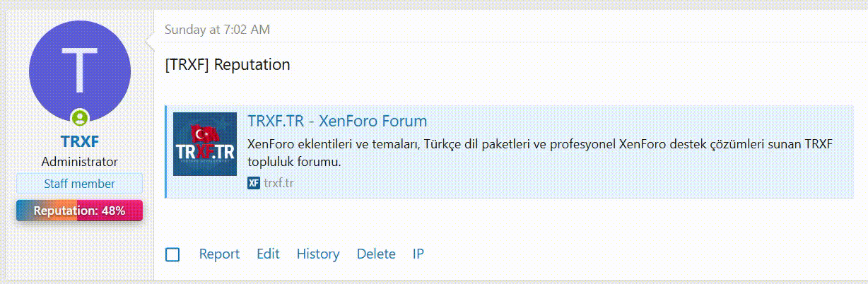View the post's edit History
Image resolution: width=868 pixels, height=284 pixels.
click(317, 254)
